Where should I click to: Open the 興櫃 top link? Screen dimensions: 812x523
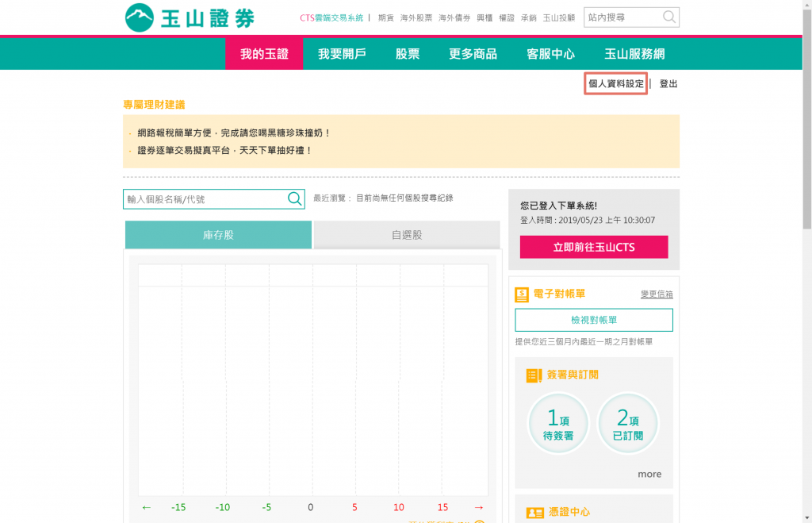point(485,17)
